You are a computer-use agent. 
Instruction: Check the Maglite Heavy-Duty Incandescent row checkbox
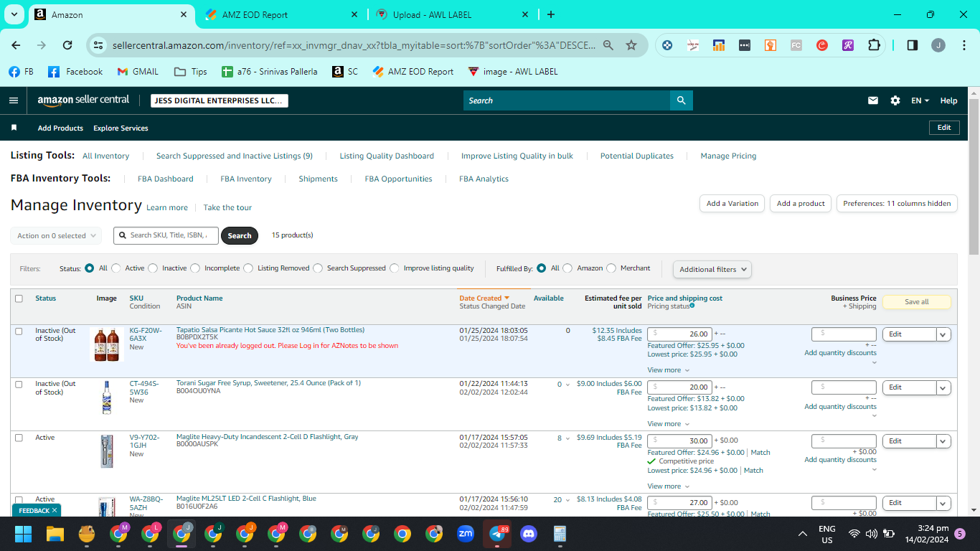tap(19, 438)
